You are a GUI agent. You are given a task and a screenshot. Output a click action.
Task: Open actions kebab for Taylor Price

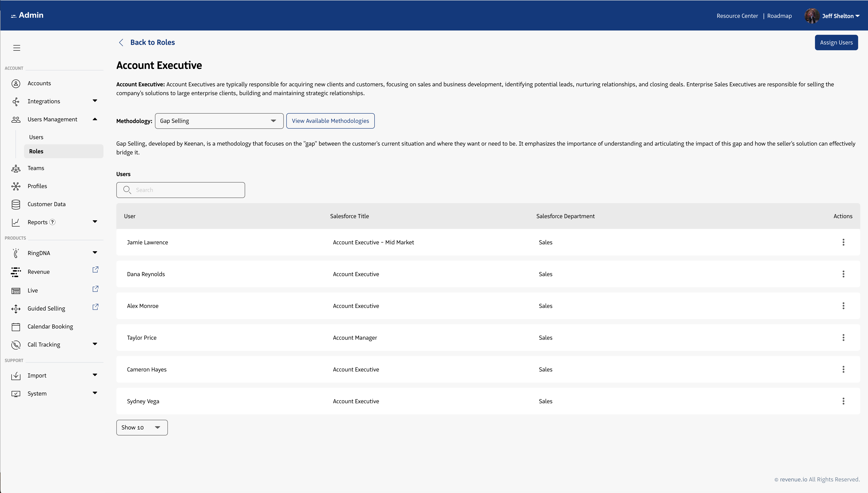pyautogui.click(x=843, y=338)
